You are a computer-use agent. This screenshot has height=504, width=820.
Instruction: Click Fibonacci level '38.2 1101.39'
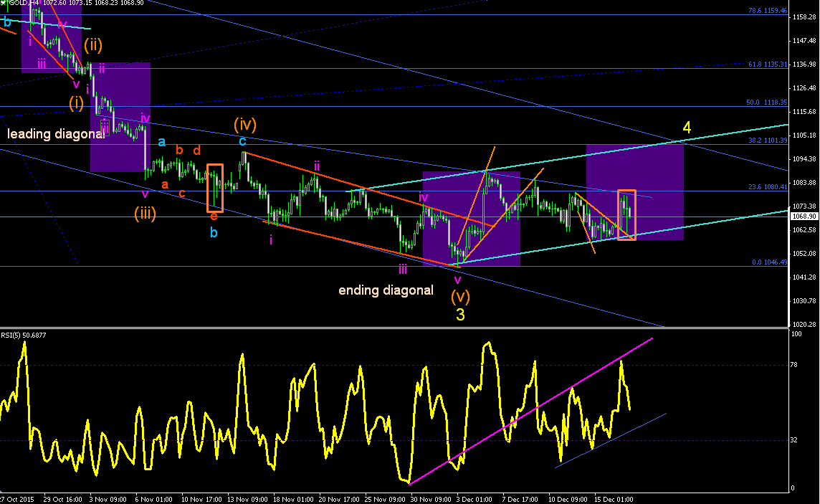767,140
